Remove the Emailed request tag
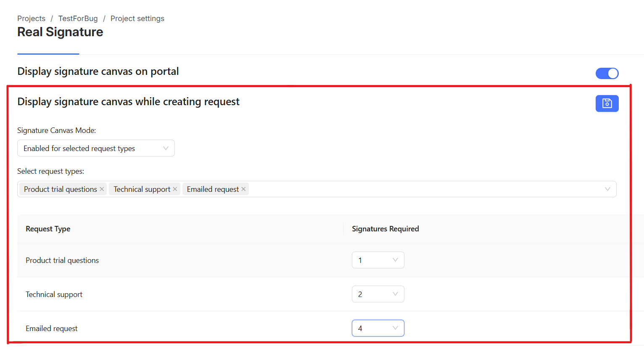The image size is (644, 350). (243, 189)
